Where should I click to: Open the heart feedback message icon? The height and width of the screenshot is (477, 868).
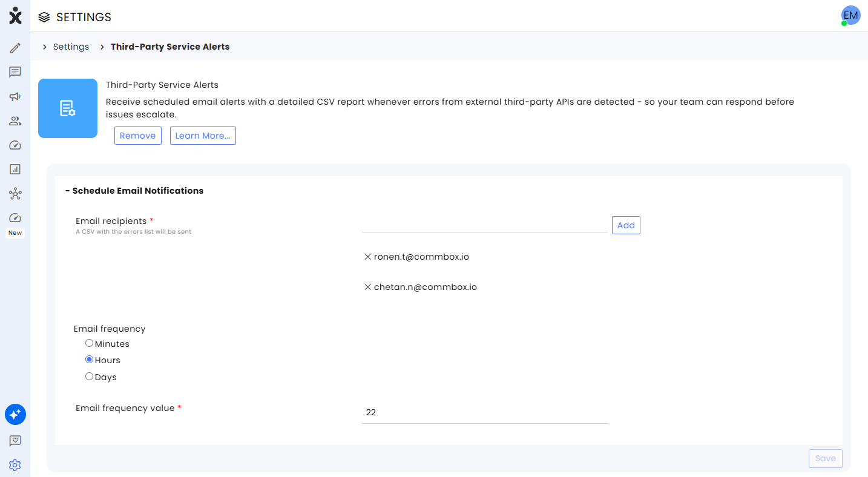click(15, 441)
